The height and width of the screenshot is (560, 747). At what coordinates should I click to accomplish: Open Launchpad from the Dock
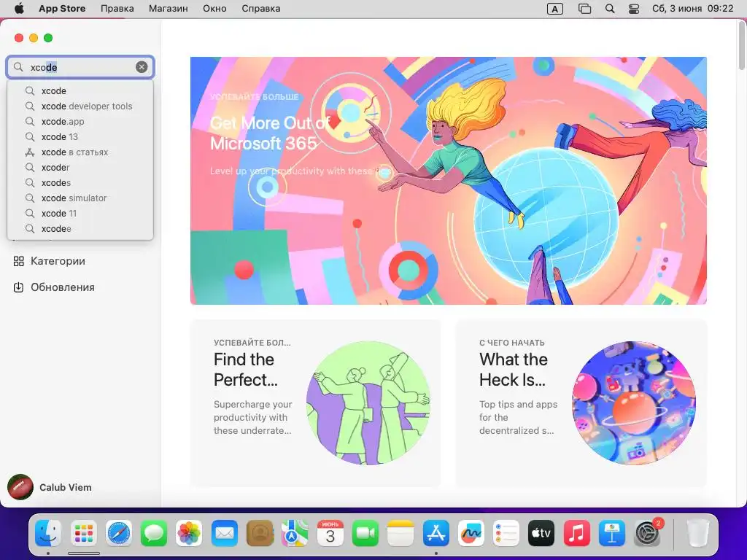(x=83, y=533)
